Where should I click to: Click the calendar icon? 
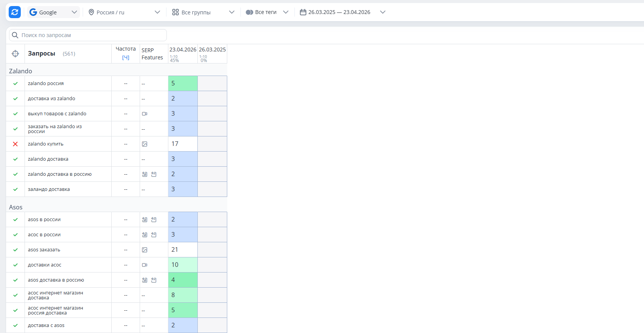pyautogui.click(x=303, y=12)
